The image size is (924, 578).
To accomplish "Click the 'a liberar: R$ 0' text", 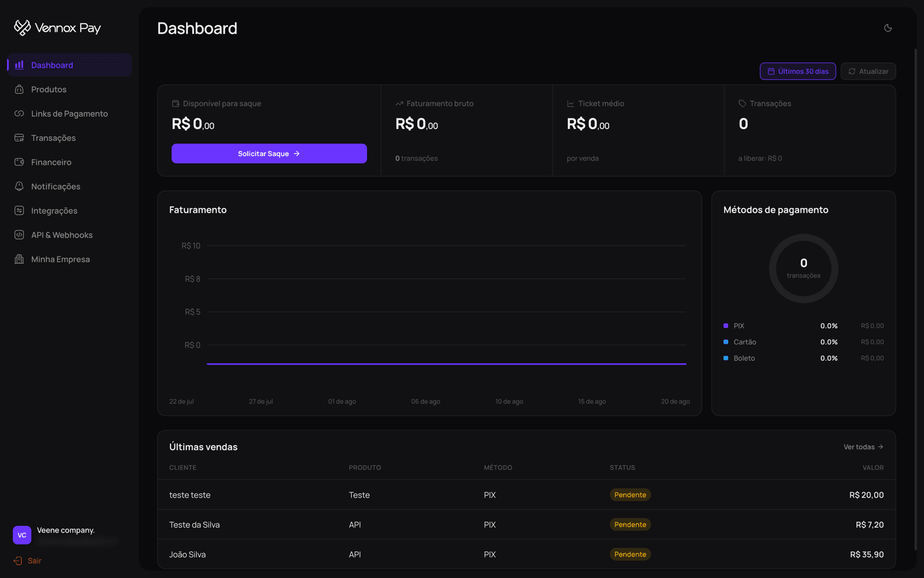I will [760, 158].
